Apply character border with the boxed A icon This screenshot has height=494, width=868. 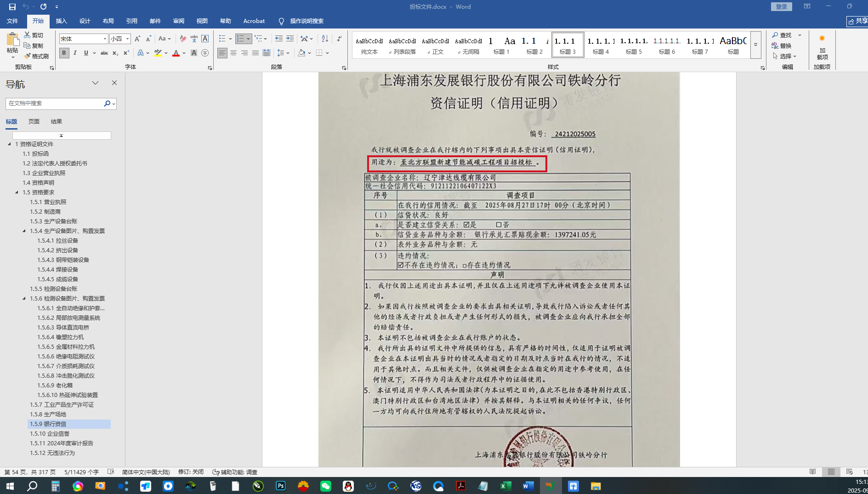pyautogui.click(x=205, y=39)
